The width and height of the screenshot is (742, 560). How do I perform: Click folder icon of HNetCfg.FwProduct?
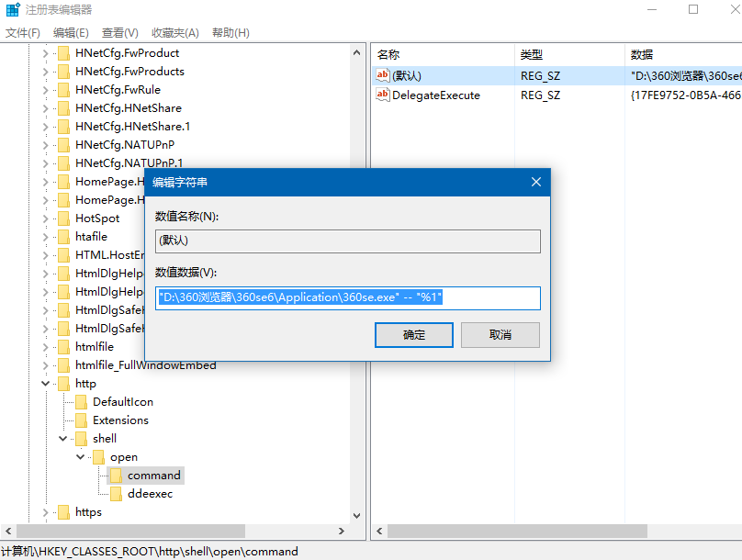[x=64, y=53]
